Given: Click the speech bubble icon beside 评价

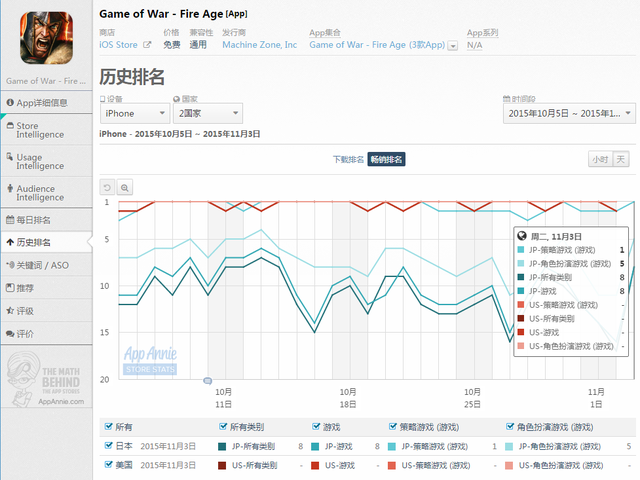Looking at the screenshot, I should 10,333.
